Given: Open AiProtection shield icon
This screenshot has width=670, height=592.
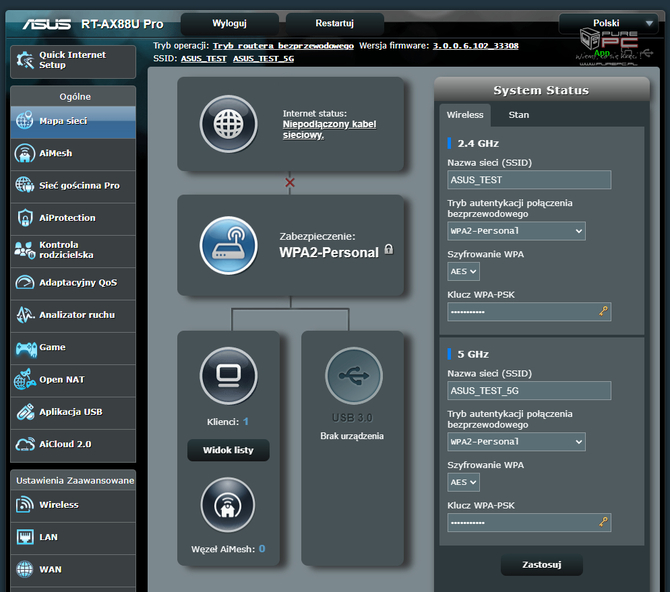Looking at the screenshot, I should point(25,218).
